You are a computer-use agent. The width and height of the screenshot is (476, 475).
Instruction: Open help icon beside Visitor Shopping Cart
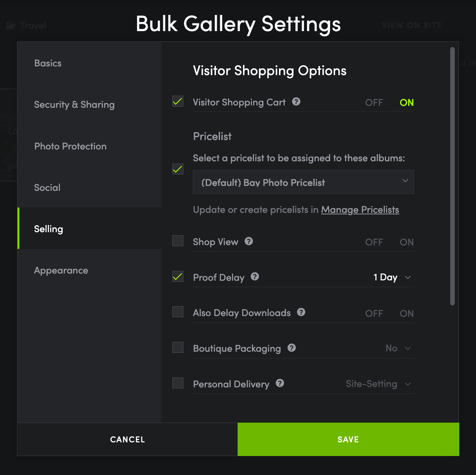point(296,102)
